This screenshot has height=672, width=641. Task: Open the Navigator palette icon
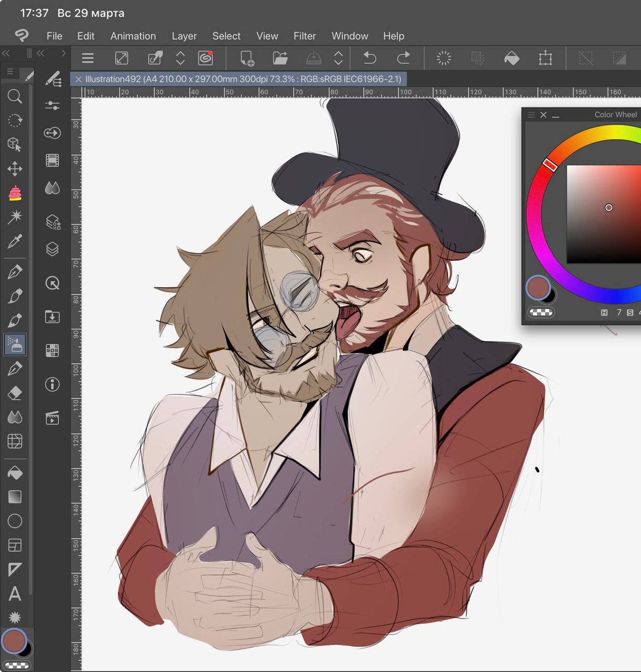(53, 283)
